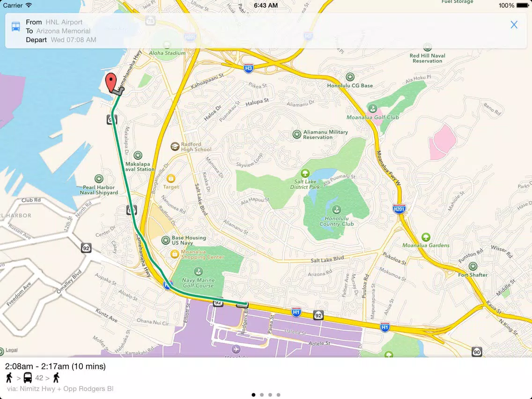Tap the bus transit icon in banner
Image resolution: width=532 pixels, height=399 pixels.
[x=15, y=27]
